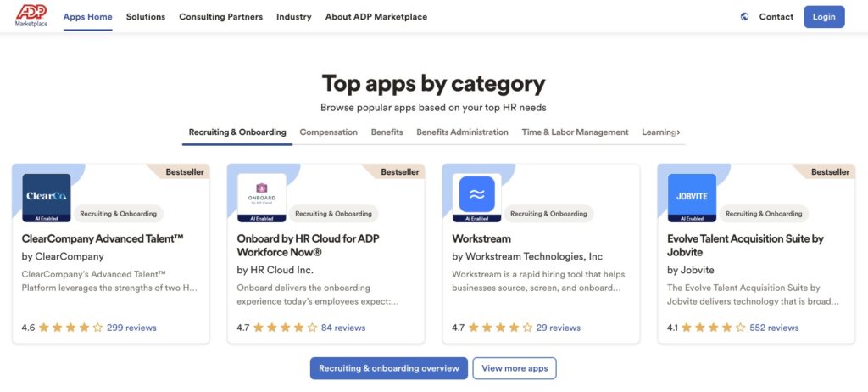
Task: Click the Login button
Action: (x=824, y=17)
